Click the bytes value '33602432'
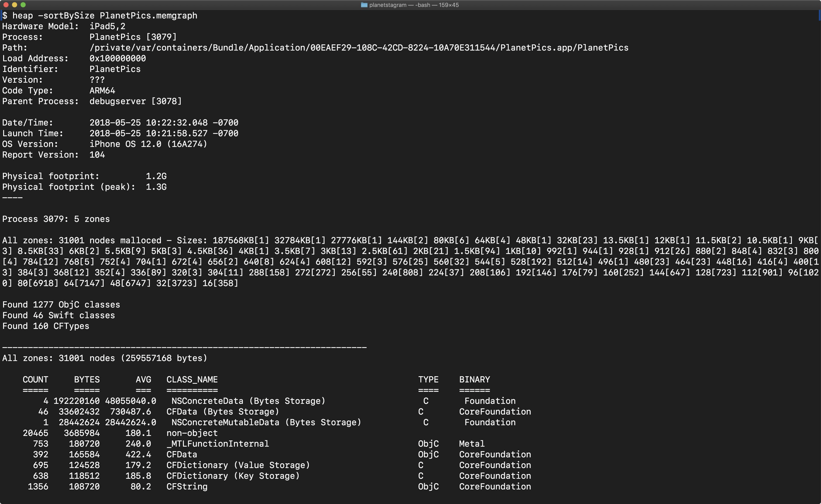 click(x=79, y=412)
